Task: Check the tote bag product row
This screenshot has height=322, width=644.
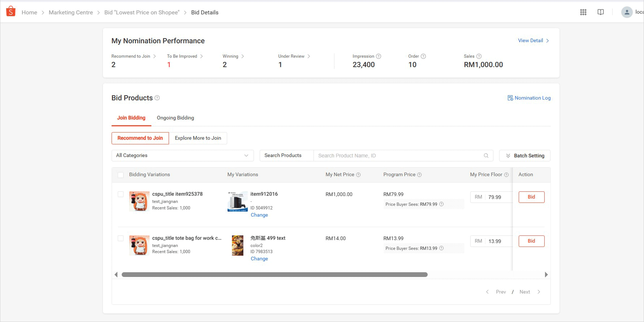Action: click(x=121, y=238)
